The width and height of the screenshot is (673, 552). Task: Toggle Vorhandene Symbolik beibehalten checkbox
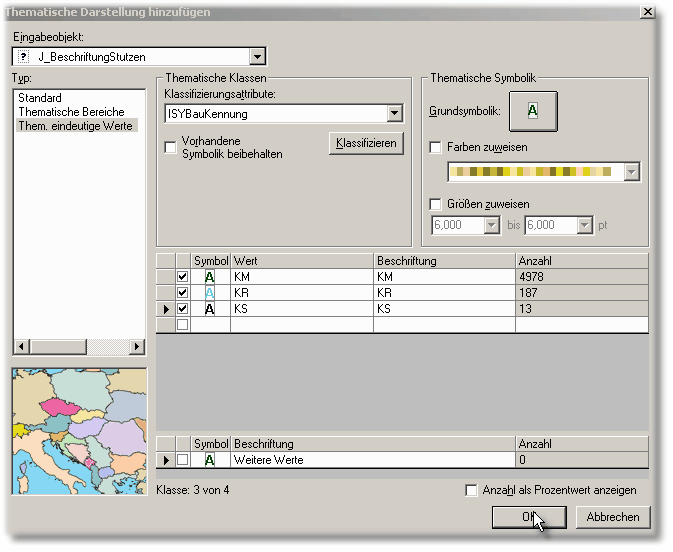[170, 148]
